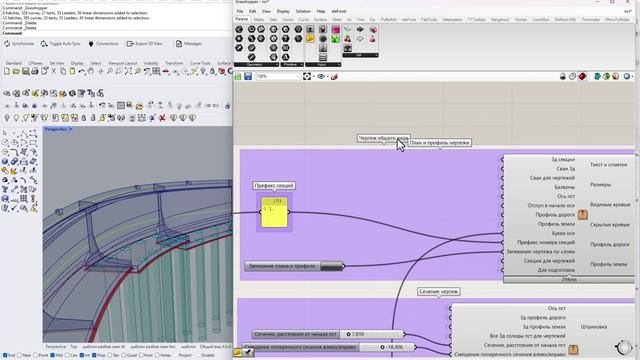Screen dimensions: 640x360
Task: Open Connections in Rhino toolbar
Action: 103,44
